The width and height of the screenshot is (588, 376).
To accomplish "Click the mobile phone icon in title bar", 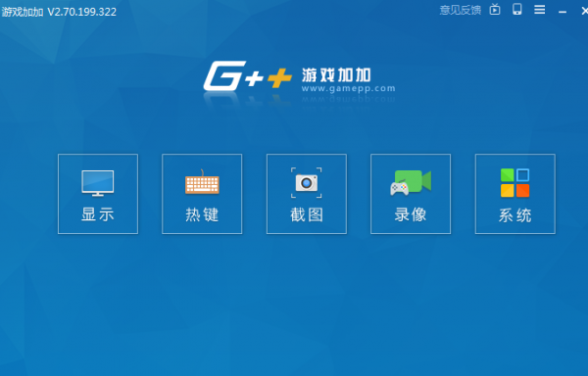I will click(x=517, y=10).
